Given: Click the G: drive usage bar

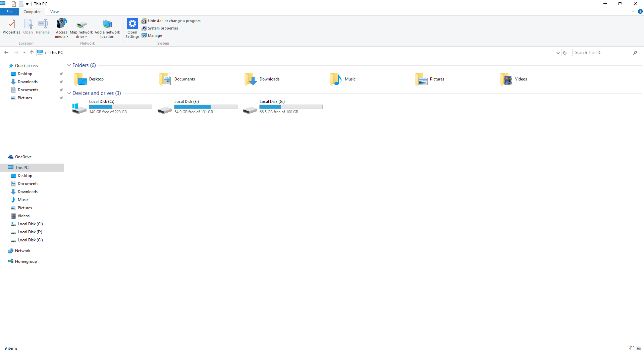Looking at the screenshot, I should click(x=291, y=107).
